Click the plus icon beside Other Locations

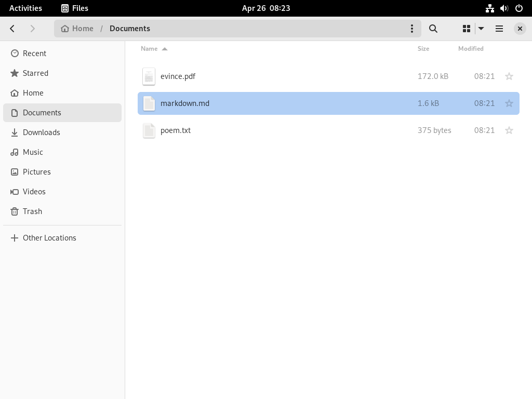point(15,238)
